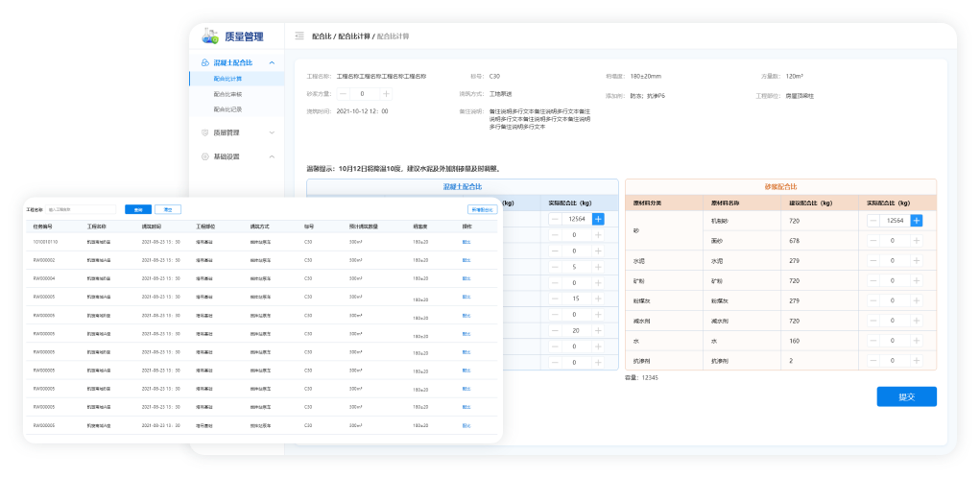Expand the 质量管理 sidebar group
Screen dimensions: 980x478
coord(272,133)
